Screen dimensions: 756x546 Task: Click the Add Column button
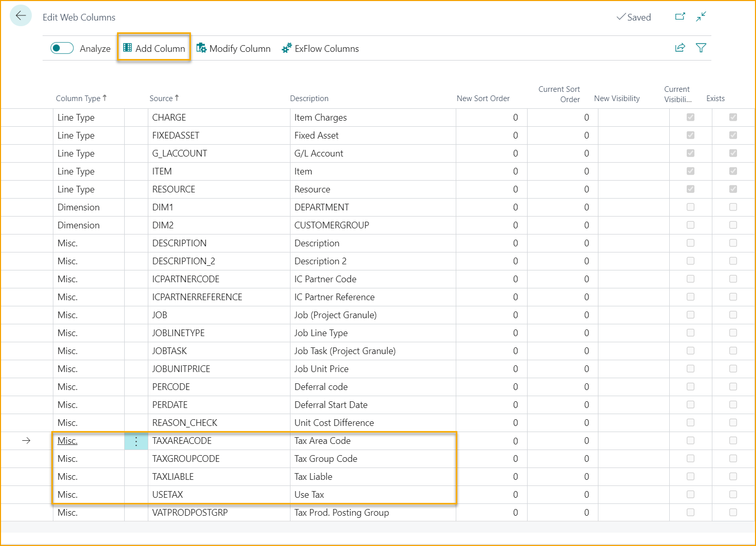pyautogui.click(x=154, y=47)
